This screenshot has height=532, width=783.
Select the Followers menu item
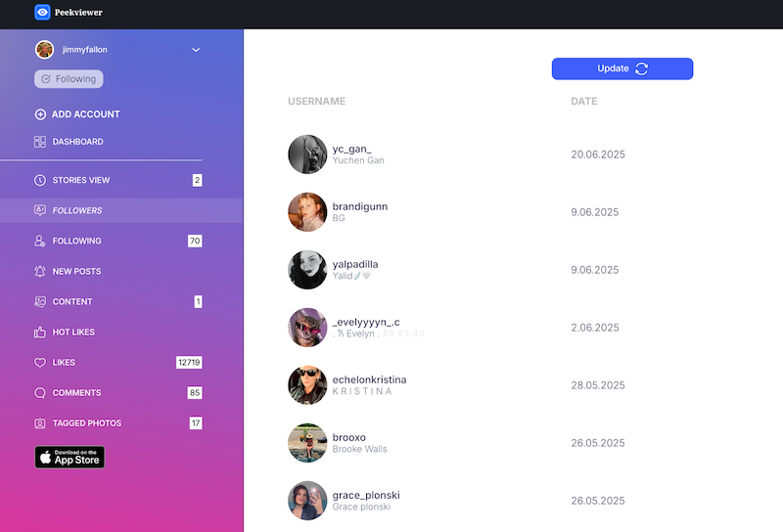point(121,210)
